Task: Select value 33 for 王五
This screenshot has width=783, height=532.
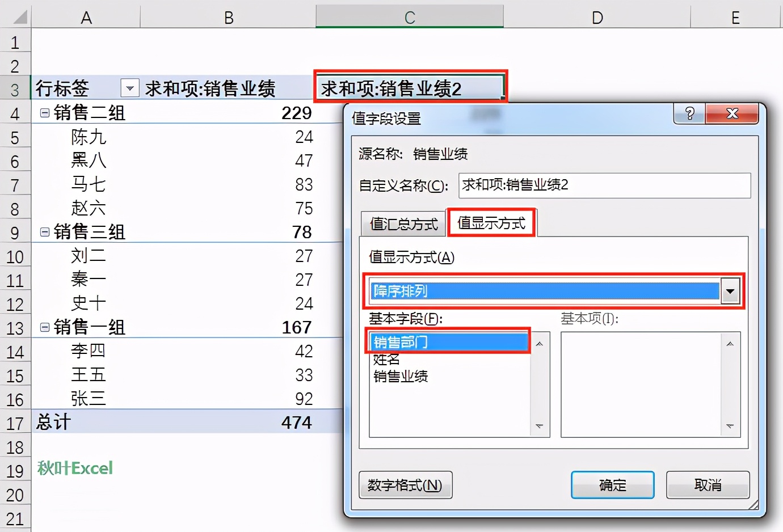Action: [304, 375]
